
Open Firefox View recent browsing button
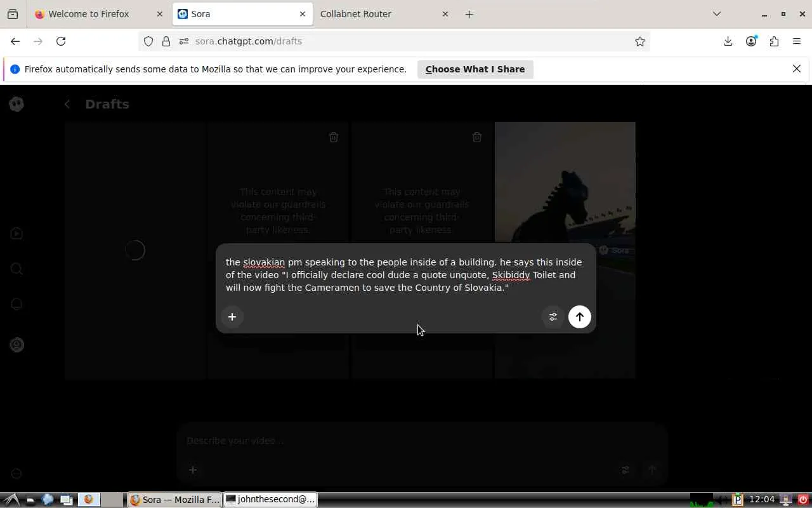(x=13, y=14)
